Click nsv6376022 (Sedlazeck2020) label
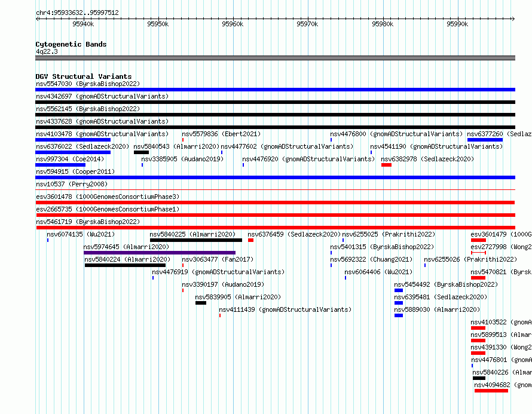This screenshot has height=414, width=532. 82,146
